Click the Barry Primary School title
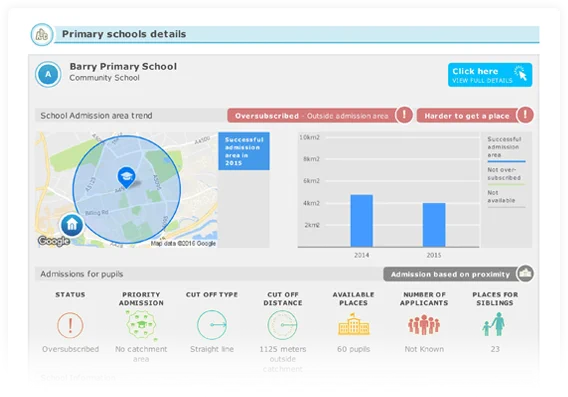 click(123, 67)
